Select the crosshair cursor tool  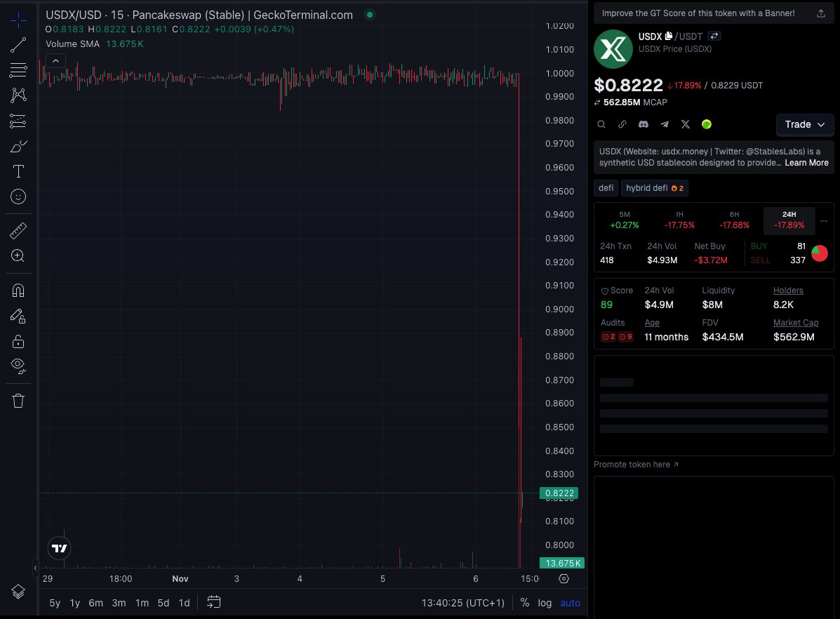(18, 20)
